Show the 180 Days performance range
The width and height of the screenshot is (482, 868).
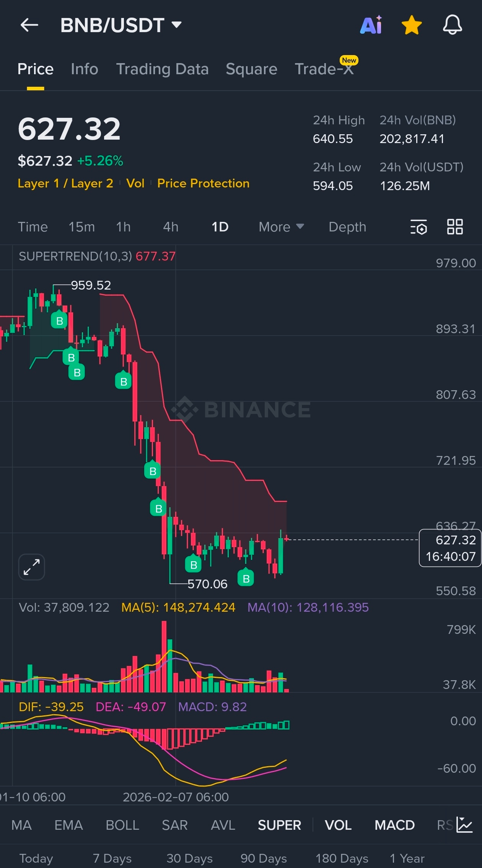342,858
